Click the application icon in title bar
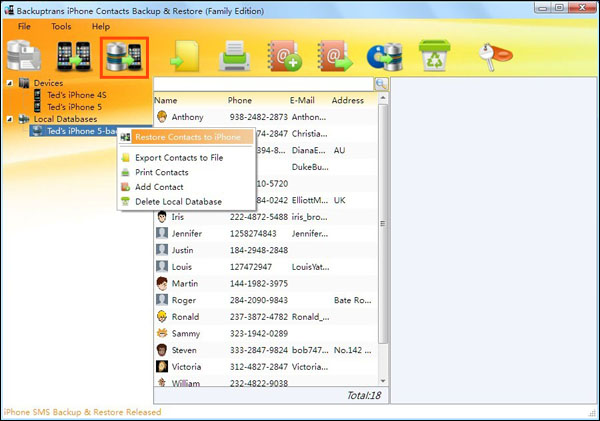 (9, 10)
